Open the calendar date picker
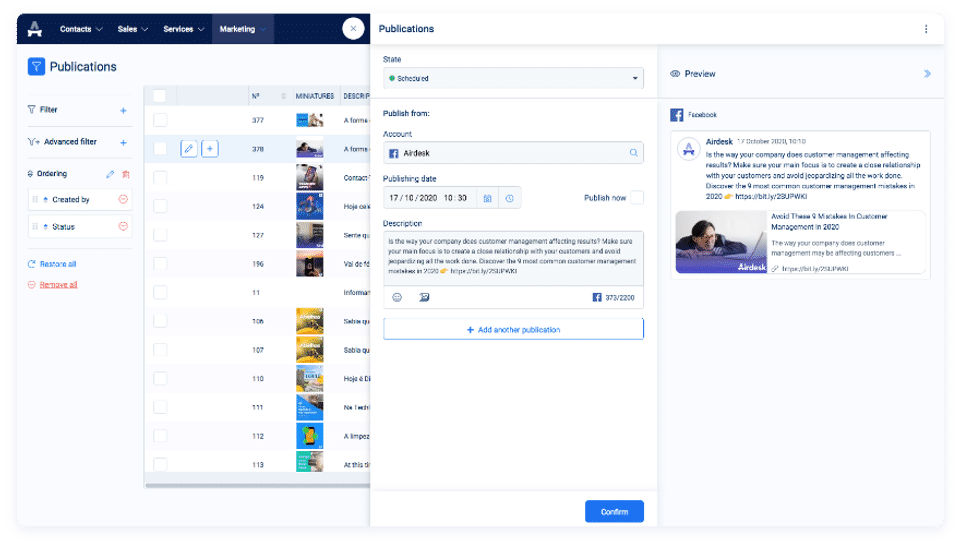 487,198
